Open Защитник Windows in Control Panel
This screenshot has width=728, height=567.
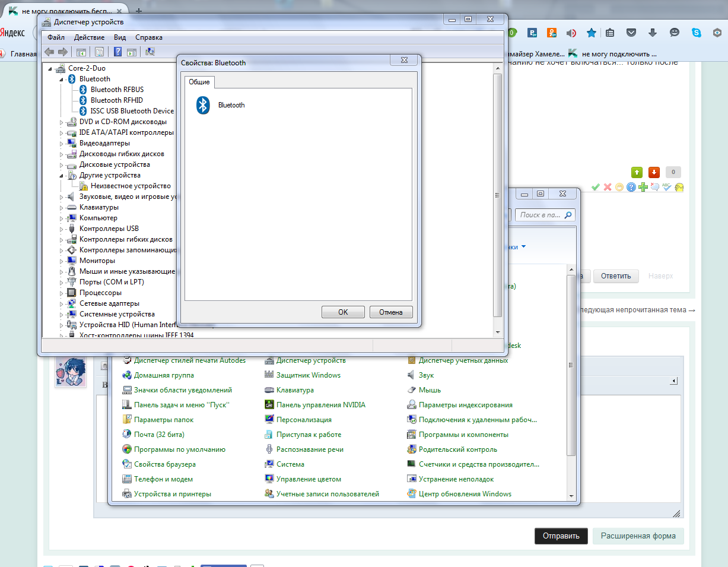tap(309, 375)
